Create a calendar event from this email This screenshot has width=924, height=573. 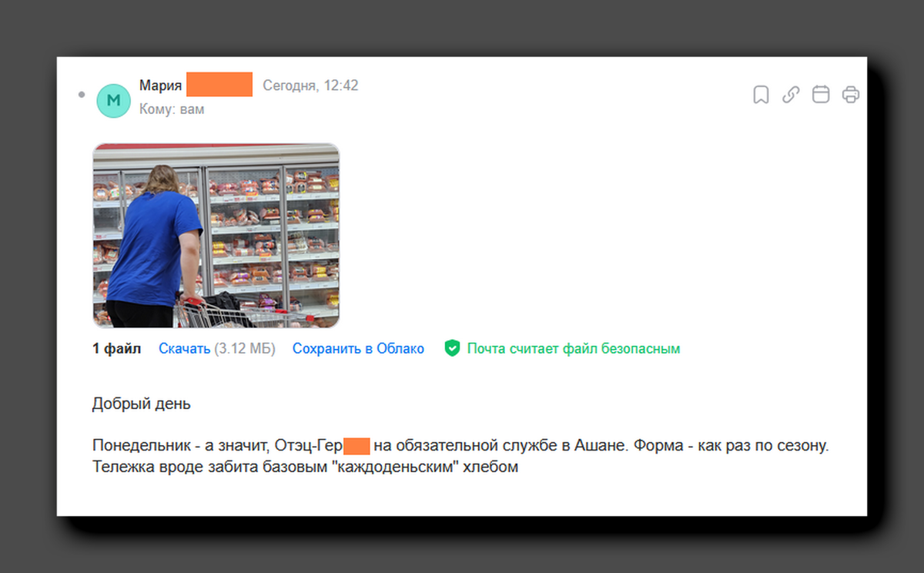pos(820,94)
